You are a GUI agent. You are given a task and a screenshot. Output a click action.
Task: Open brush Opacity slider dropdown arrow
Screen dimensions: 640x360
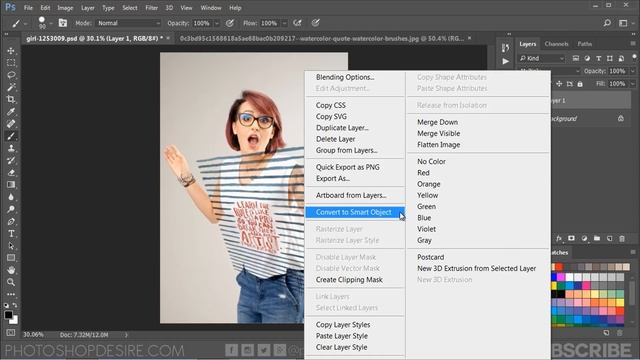[x=217, y=23]
